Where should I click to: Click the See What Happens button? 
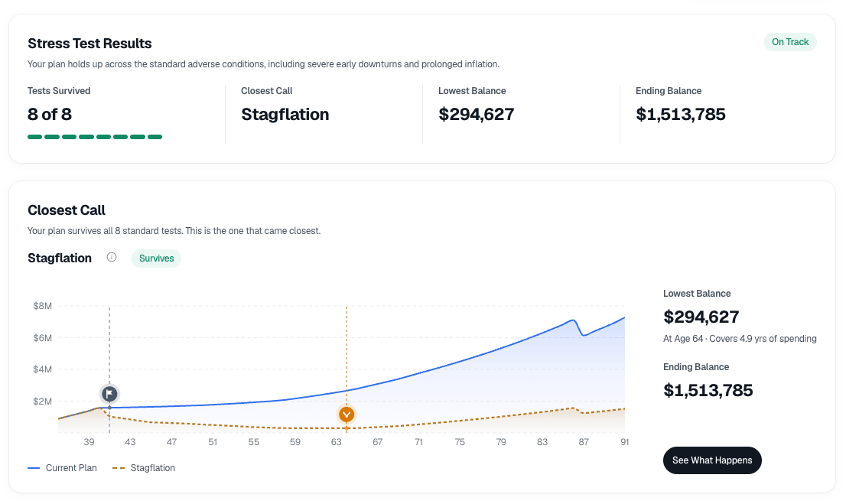(x=712, y=460)
